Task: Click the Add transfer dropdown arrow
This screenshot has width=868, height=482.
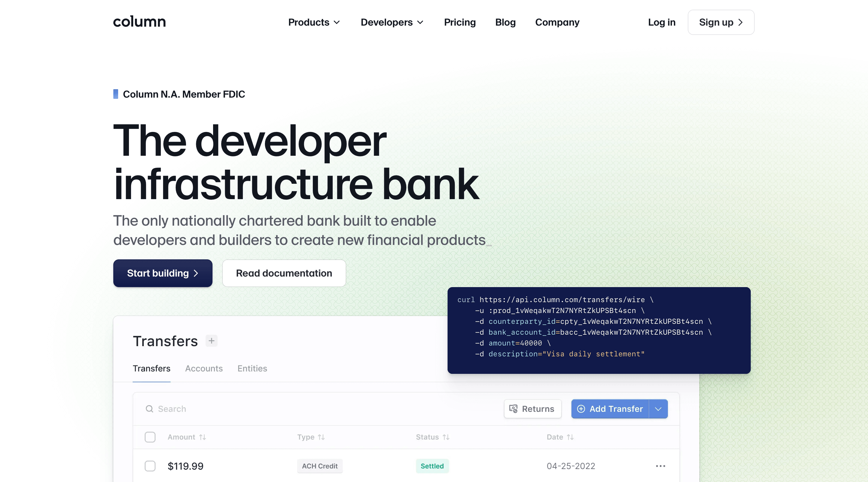Action: 659,409
